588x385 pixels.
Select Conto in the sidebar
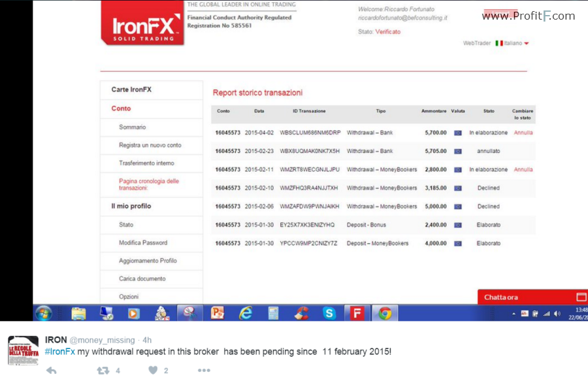(x=121, y=109)
